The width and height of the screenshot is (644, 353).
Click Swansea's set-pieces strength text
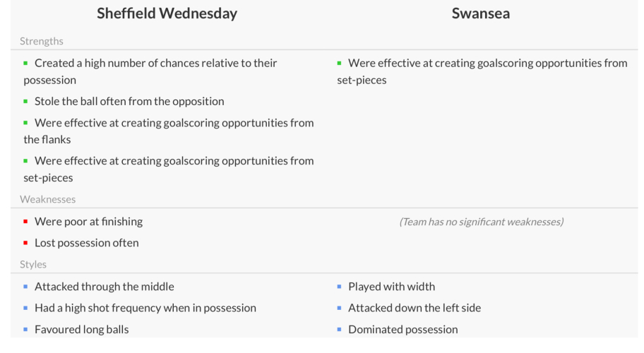click(x=487, y=64)
